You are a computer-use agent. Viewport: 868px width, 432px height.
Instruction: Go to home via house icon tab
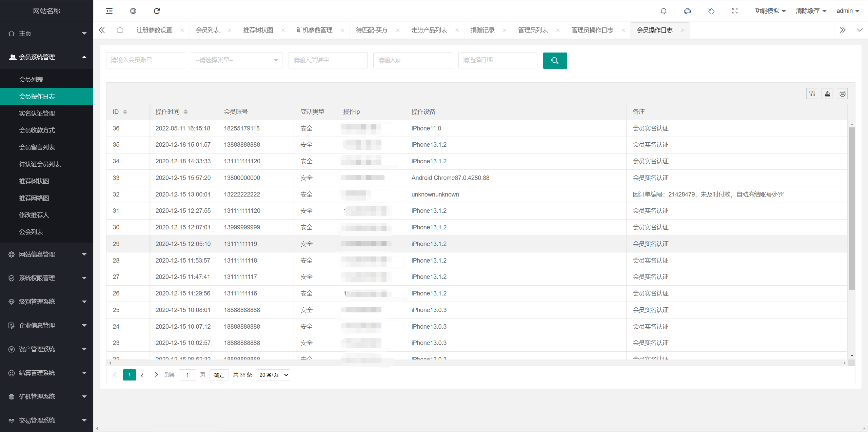120,30
